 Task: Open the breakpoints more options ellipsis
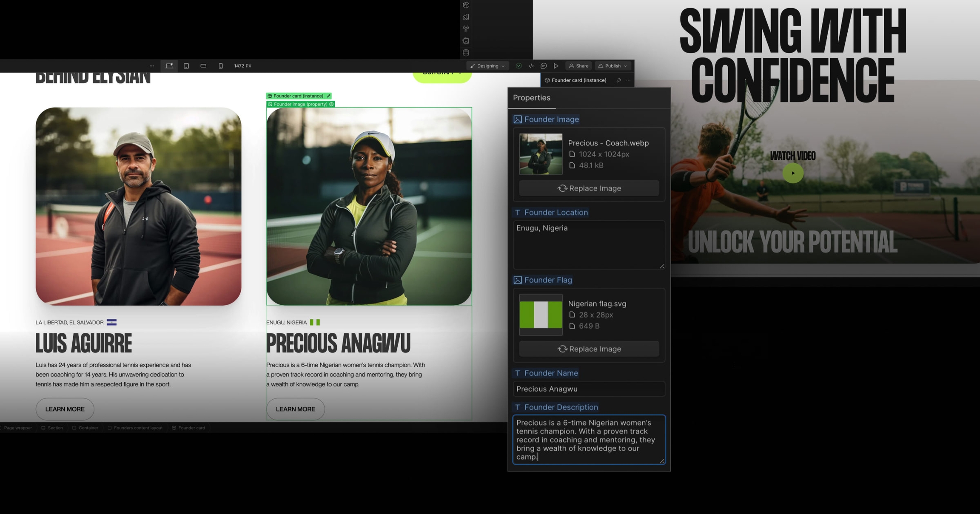(x=152, y=66)
